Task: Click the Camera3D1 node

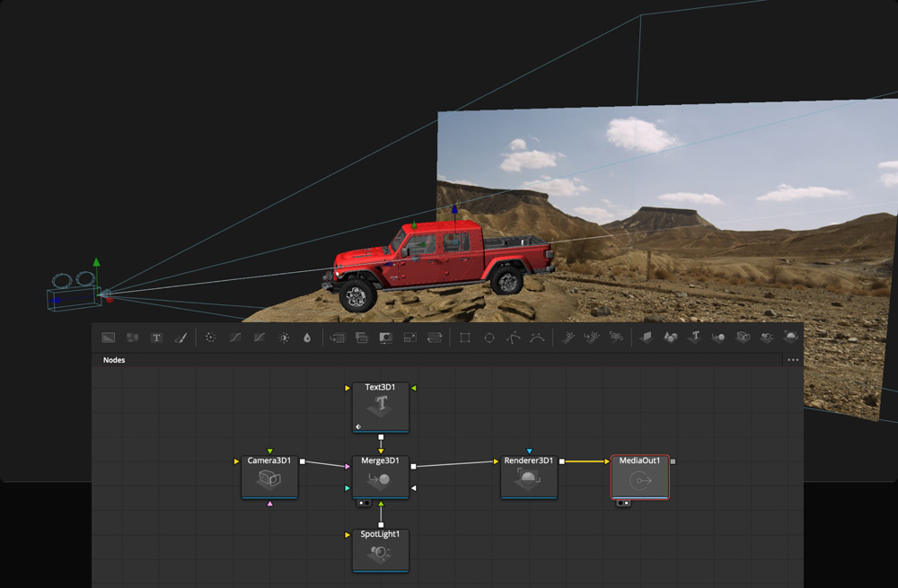Action: tap(269, 478)
